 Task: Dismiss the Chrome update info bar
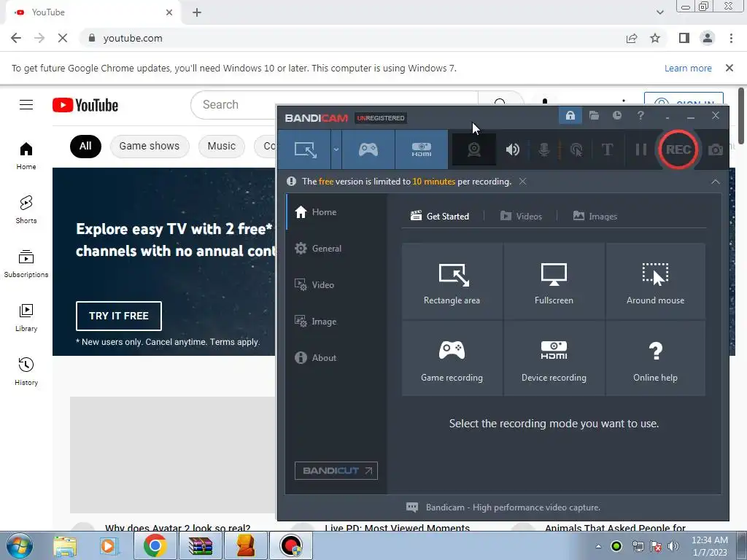729,68
